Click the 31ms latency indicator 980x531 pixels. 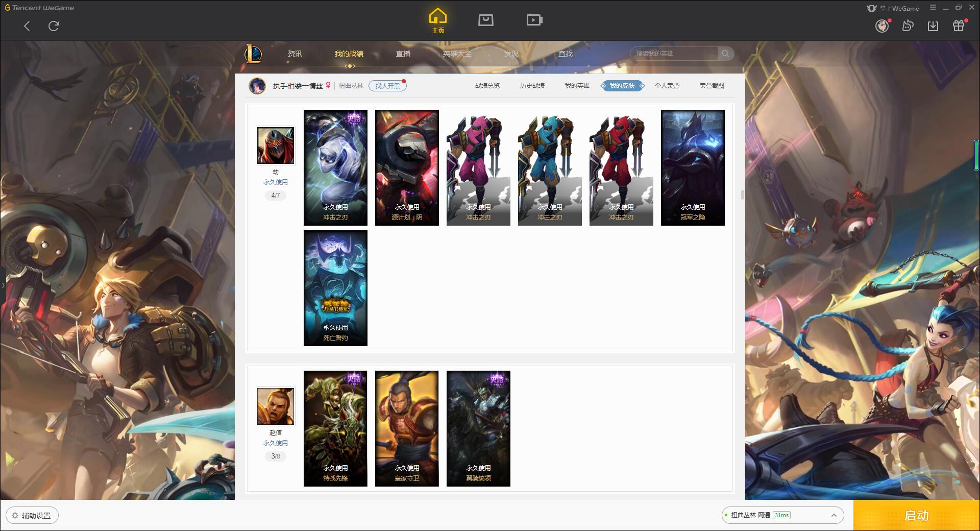click(x=781, y=515)
